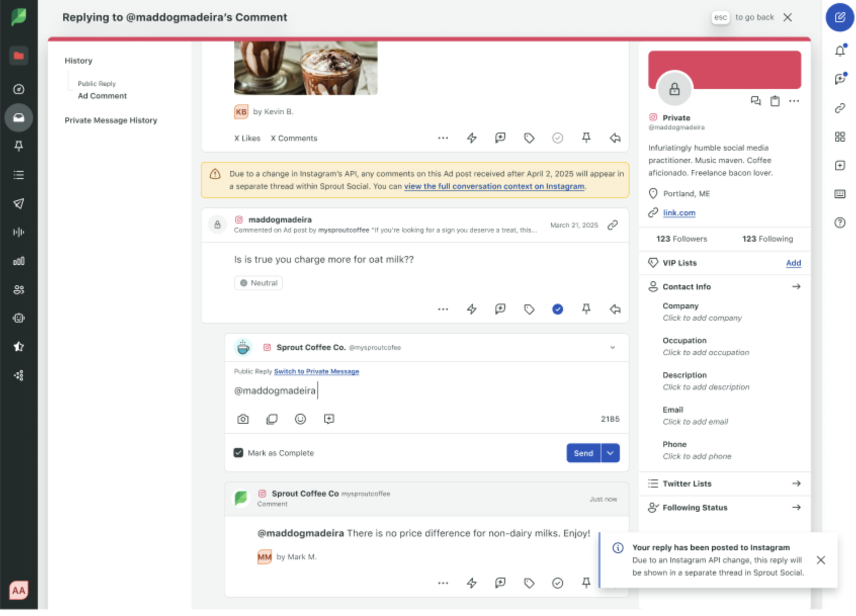Open the Compose new post button
This screenshot has width=856, height=616.
840,18
